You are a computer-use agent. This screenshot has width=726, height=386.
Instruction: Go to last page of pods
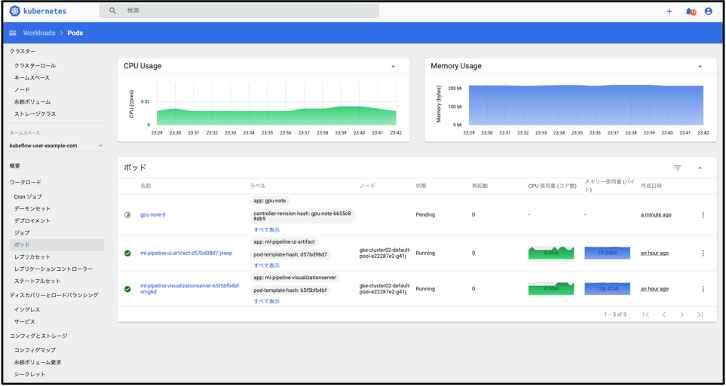pyautogui.click(x=700, y=314)
